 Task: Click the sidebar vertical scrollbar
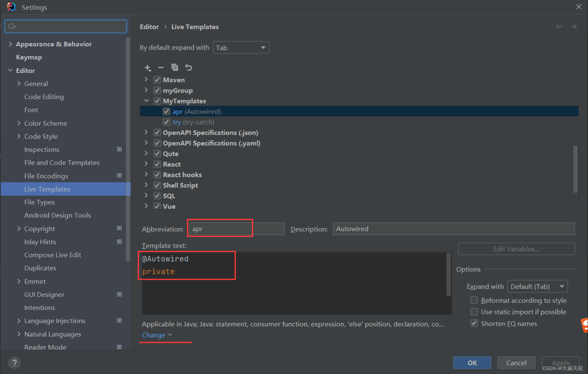(128, 150)
